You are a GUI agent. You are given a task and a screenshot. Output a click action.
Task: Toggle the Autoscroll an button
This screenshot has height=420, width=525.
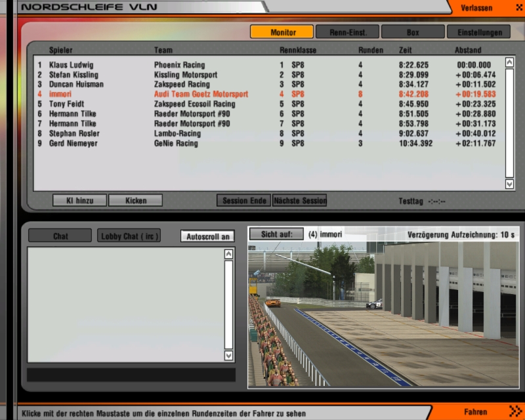[207, 236]
